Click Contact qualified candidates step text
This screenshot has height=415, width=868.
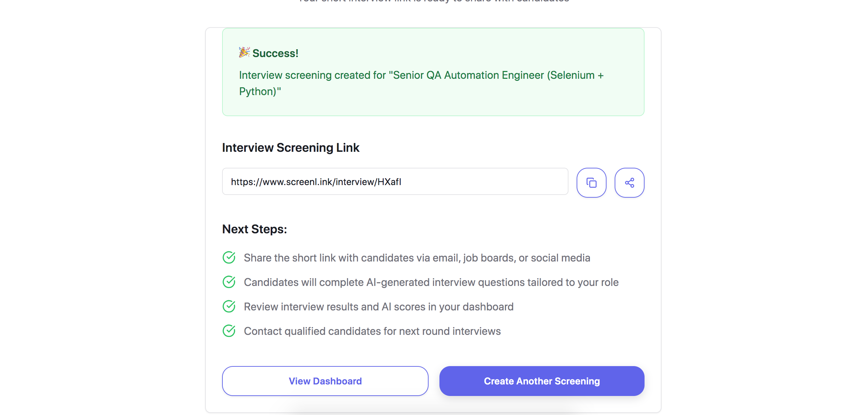pyautogui.click(x=372, y=331)
